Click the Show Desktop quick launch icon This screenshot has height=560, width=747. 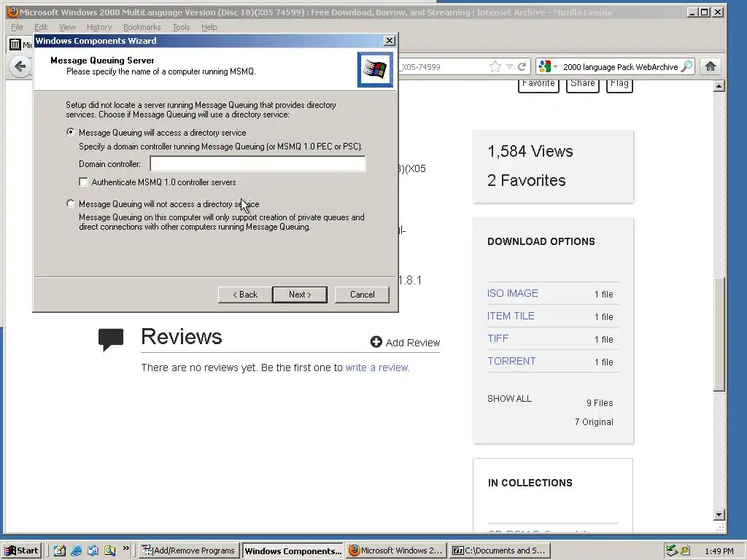click(60, 551)
